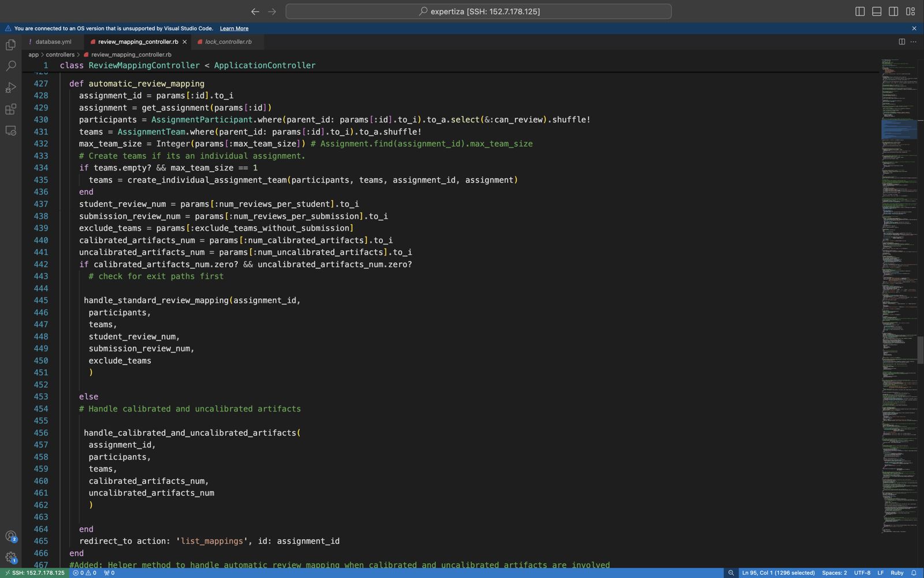Viewport: 924px width, 578px height.
Task: Split the editor to the right
Action: pyautogui.click(x=901, y=42)
